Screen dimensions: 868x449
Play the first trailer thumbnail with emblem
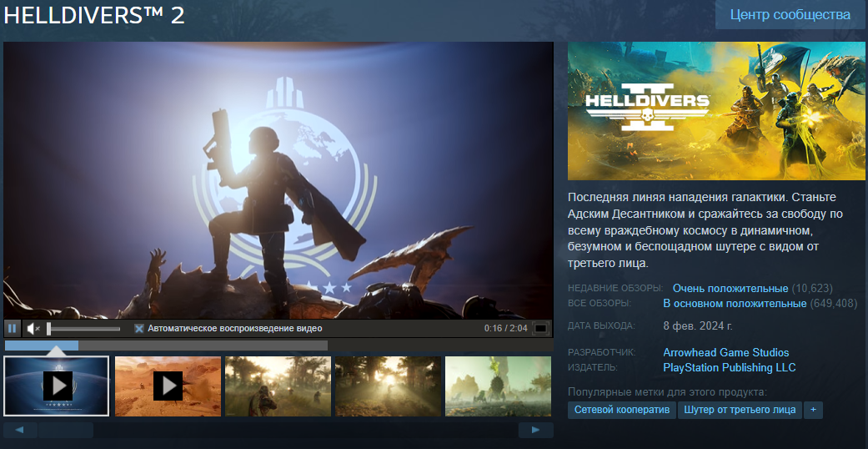(x=57, y=386)
